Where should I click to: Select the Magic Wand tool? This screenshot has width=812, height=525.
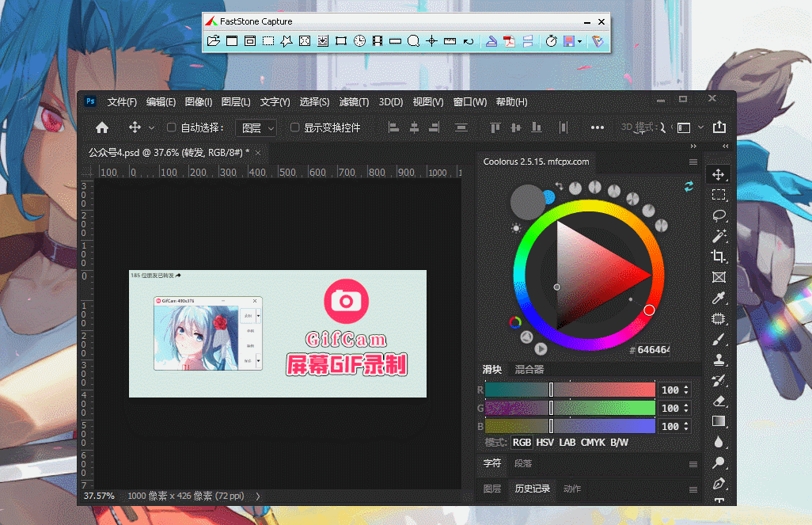(x=719, y=236)
